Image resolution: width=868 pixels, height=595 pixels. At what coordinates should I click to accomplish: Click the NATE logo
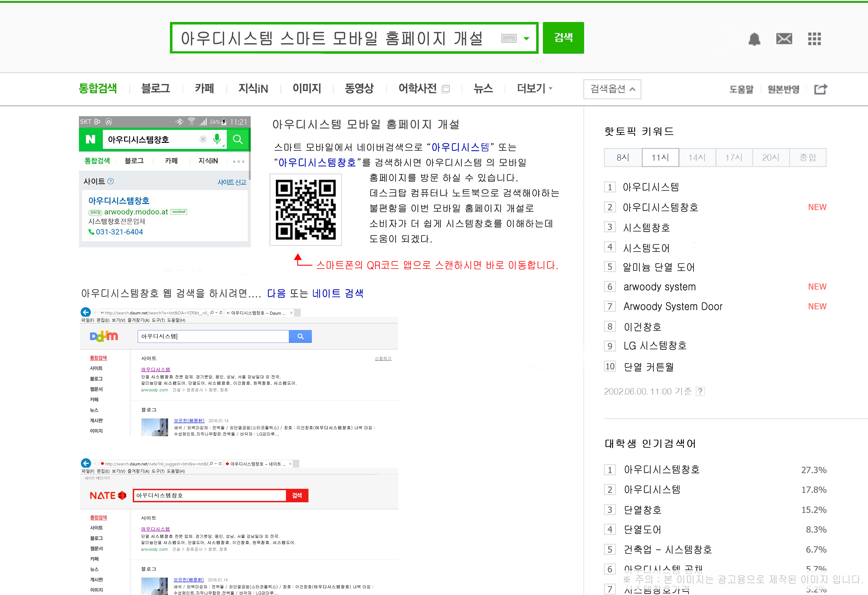coord(108,495)
